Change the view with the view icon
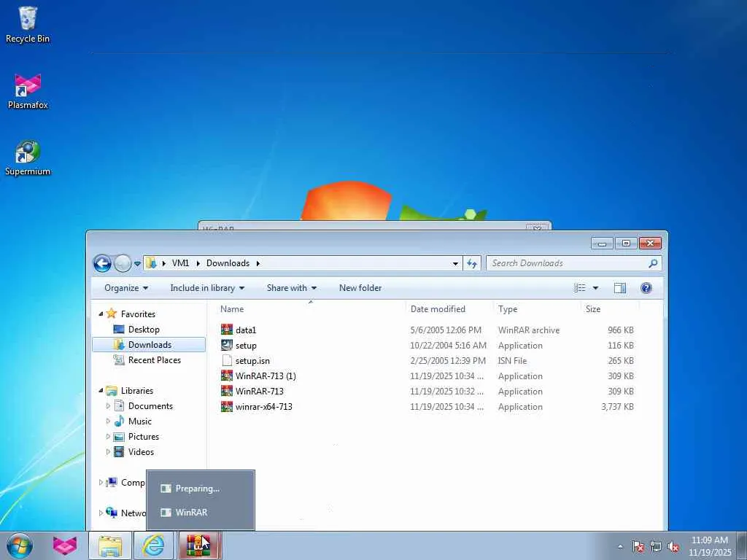Screen dimensions: 747x560 coord(580,288)
